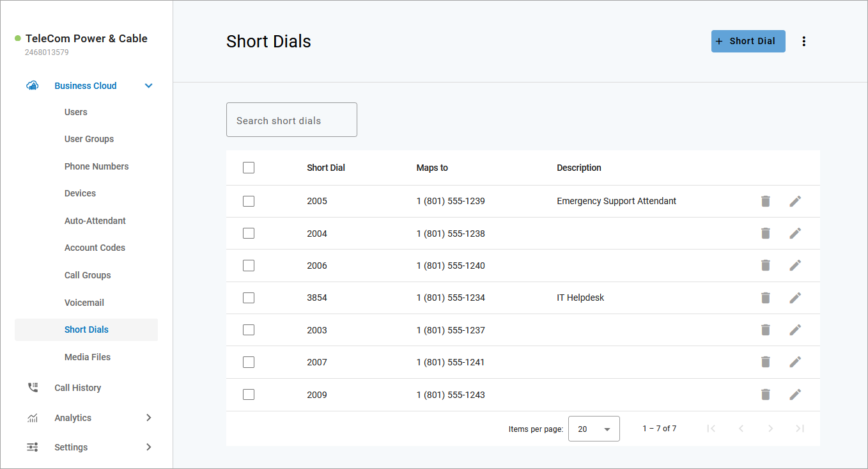Click account number 2468013579
The width and height of the screenshot is (868, 469).
47,52
